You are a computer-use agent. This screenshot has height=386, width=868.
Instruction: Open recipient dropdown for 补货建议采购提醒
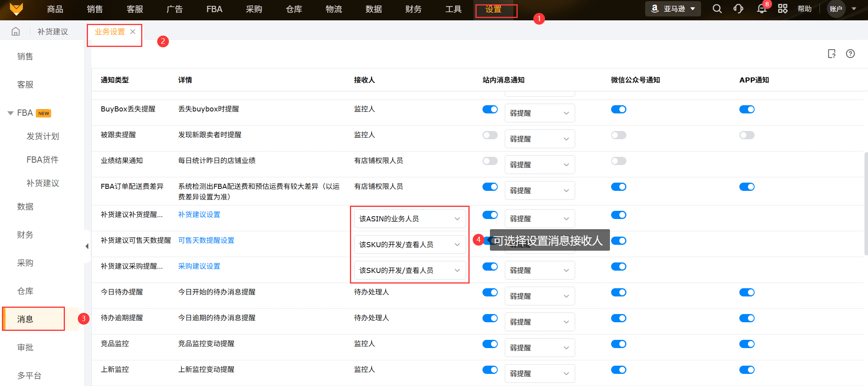(410, 270)
